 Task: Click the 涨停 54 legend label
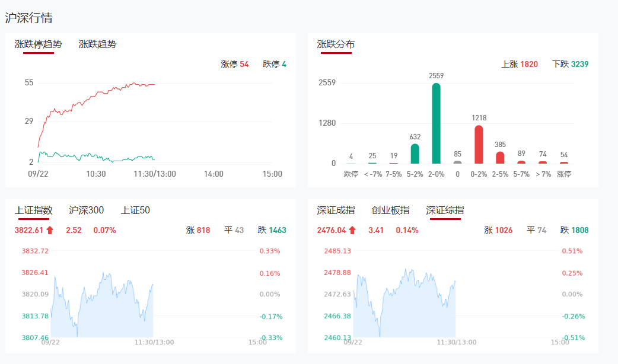click(x=234, y=64)
